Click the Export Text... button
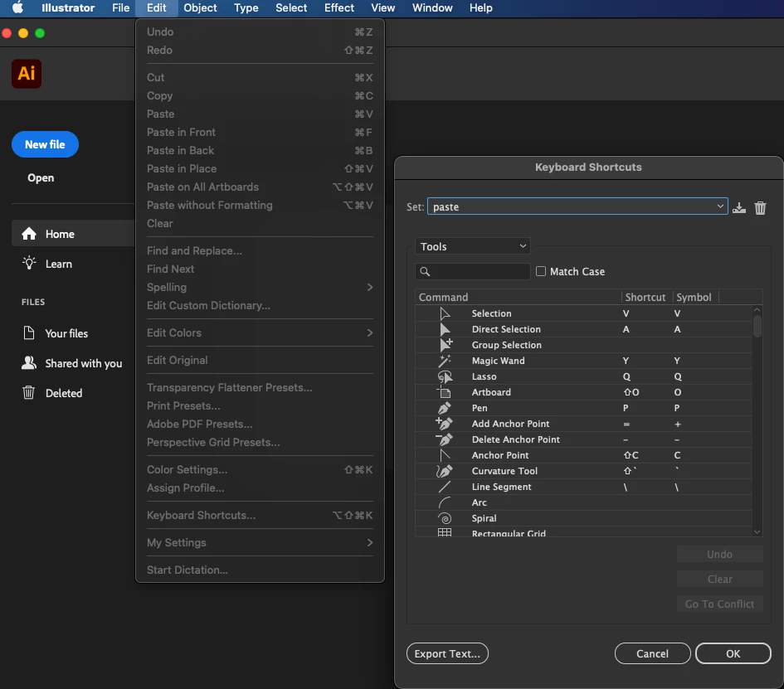 447,653
